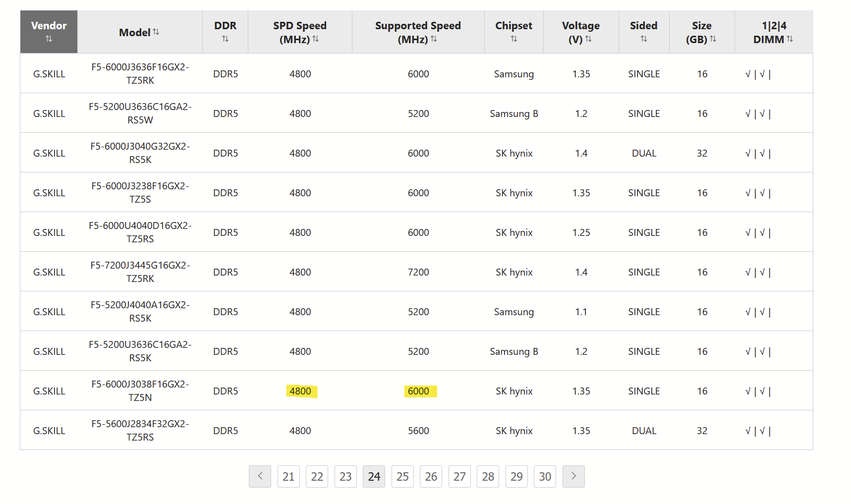Go to next pagination page arrow
This screenshot has width=851, height=504.
[573, 476]
